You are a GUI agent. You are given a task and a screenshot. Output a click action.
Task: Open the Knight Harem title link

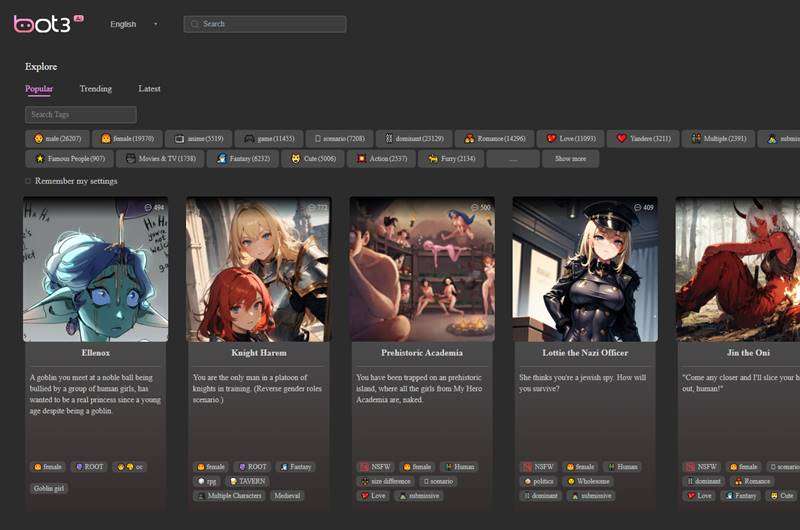tap(259, 352)
